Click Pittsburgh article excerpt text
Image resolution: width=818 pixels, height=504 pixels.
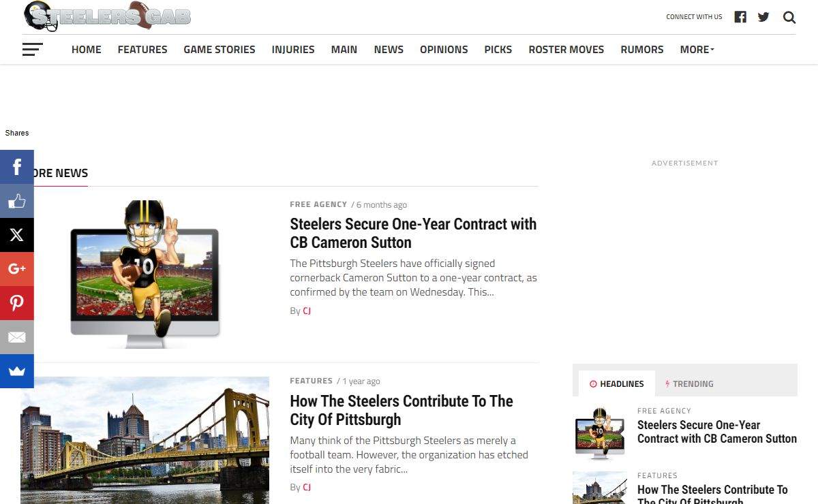click(409, 455)
